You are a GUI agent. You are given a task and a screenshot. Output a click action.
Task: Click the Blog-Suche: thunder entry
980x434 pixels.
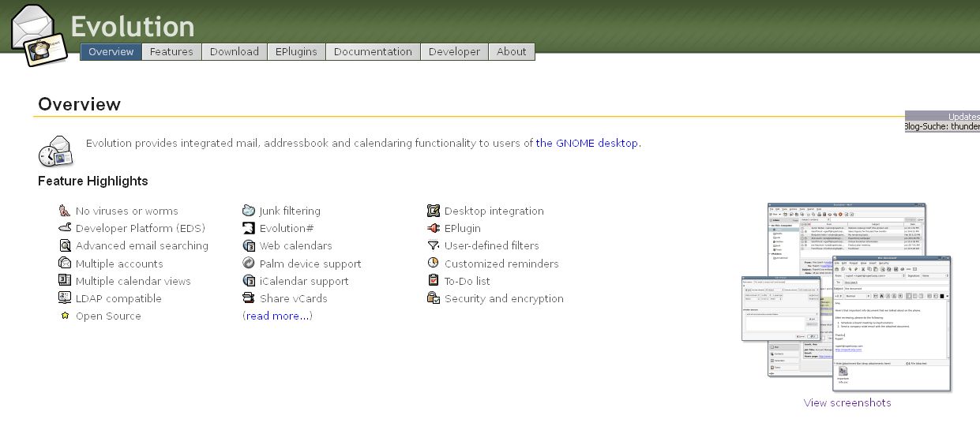point(942,126)
